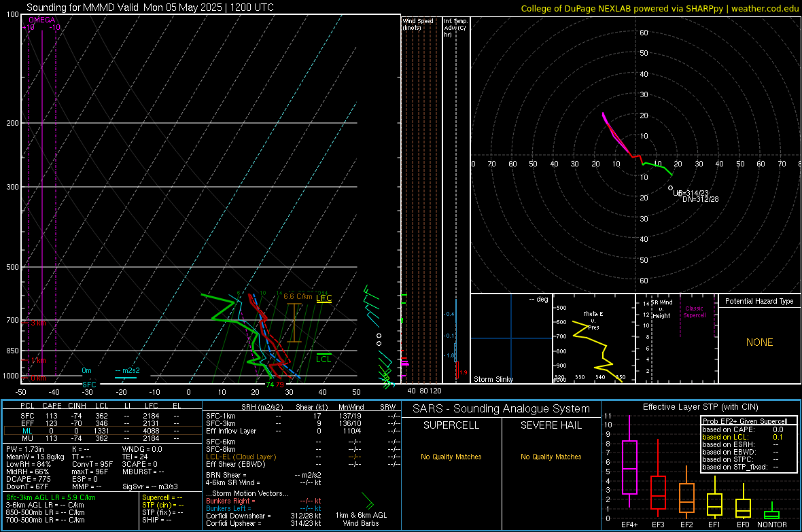802x532 pixels.
Task: Click the WNDG = 0.0 value
Action: [142, 449]
